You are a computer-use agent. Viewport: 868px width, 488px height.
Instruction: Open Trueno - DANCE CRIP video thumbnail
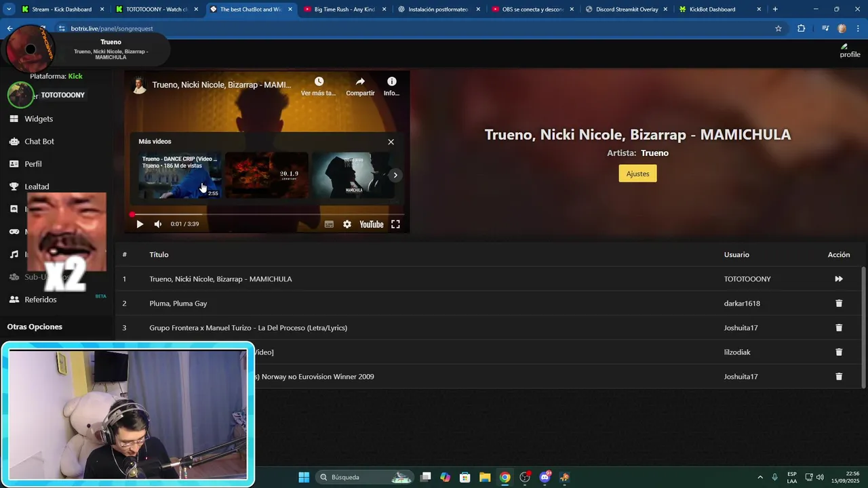pos(180,175)
